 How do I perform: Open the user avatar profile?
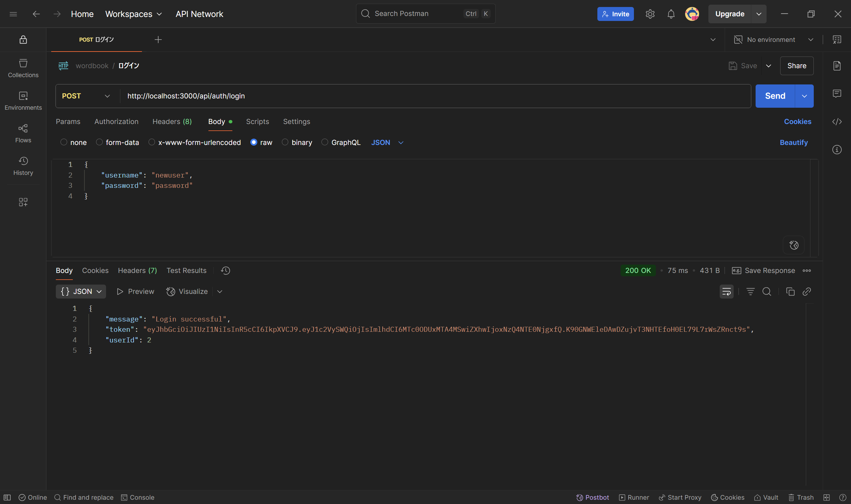coord(692,14)
